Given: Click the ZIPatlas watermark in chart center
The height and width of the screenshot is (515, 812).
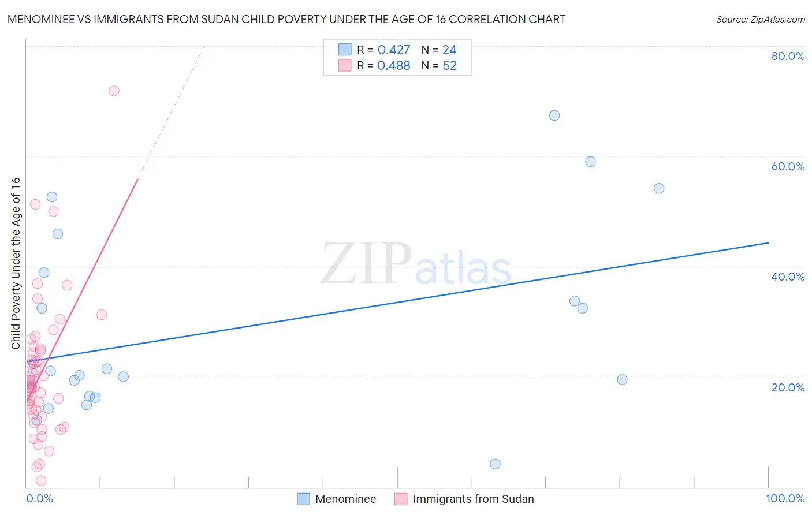Looking at the screenshot, I should 416,264.
